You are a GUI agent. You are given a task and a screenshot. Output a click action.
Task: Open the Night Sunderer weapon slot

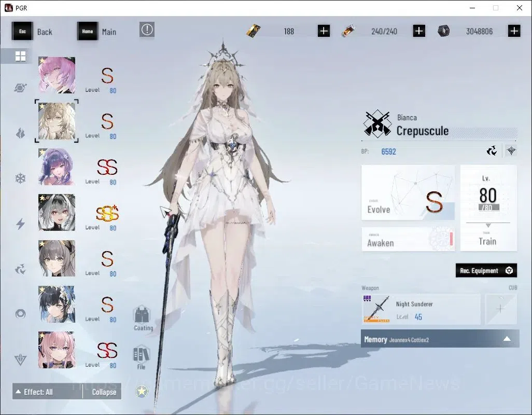(x=421, y=309)
